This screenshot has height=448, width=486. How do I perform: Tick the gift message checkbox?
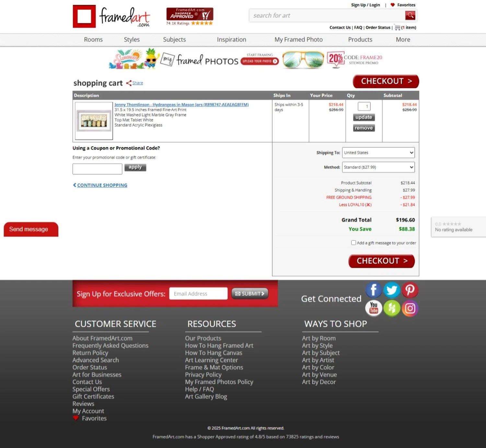point(353,243)
